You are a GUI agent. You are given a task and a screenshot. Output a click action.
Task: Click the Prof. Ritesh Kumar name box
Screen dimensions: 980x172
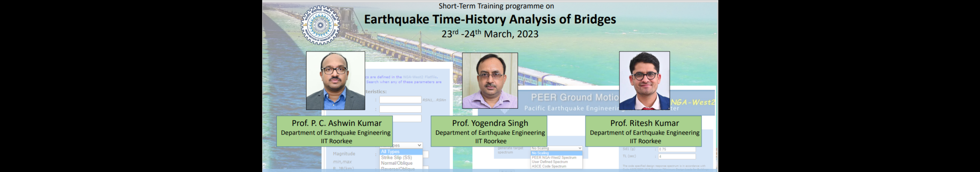point(644,131)
